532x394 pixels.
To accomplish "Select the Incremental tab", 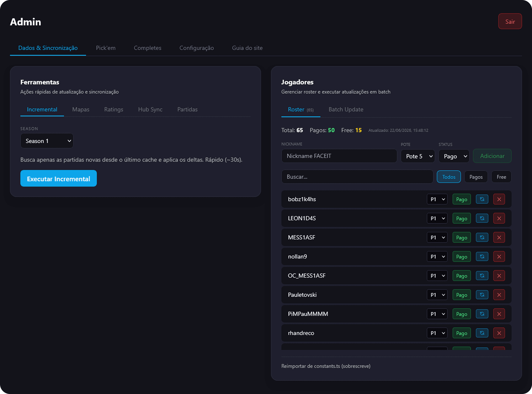I will (x=42, y=109).
